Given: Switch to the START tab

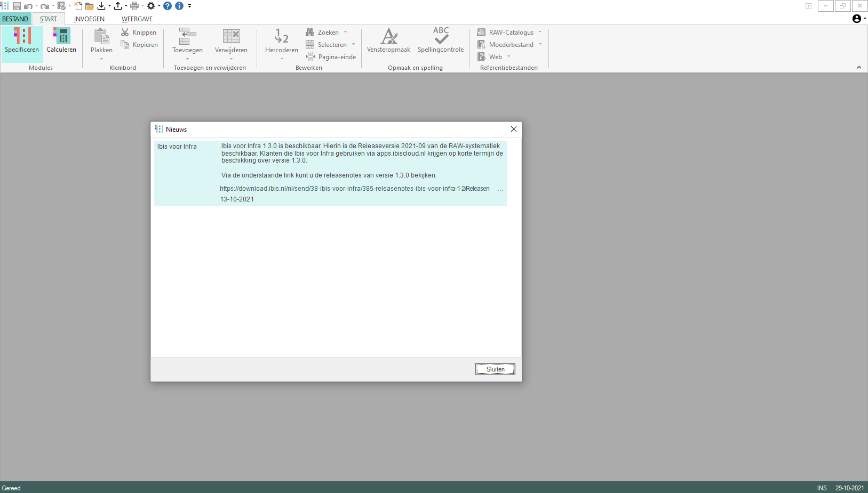Looking at the screenshot, I should 48,19.
